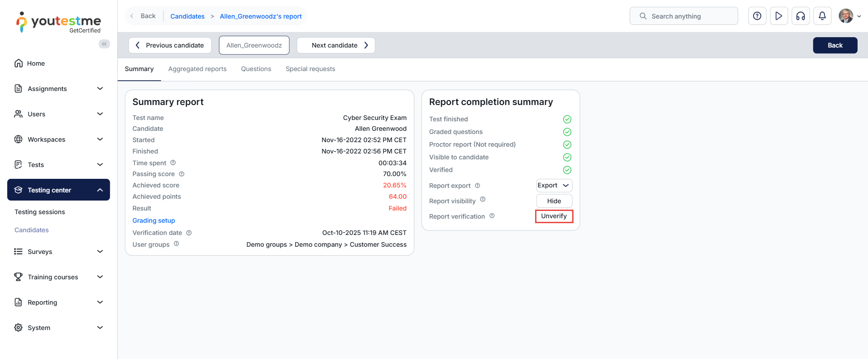Open the play video tutorial icon

click(x=778, y=16)
